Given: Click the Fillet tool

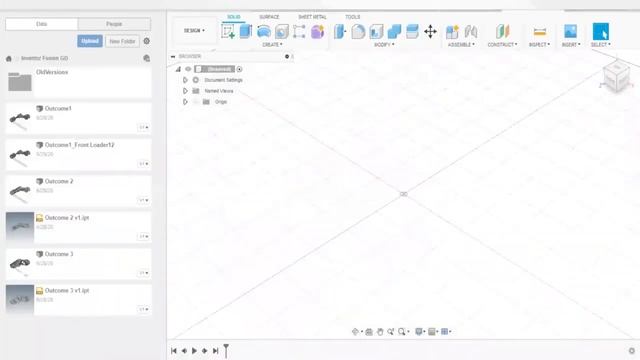Looking at the screenshot, I should 358,31.
